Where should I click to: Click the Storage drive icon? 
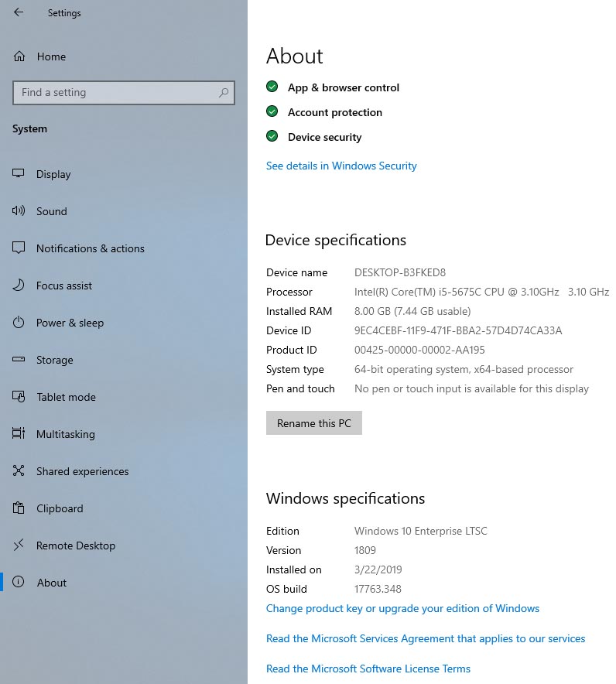tap(19, 360)
